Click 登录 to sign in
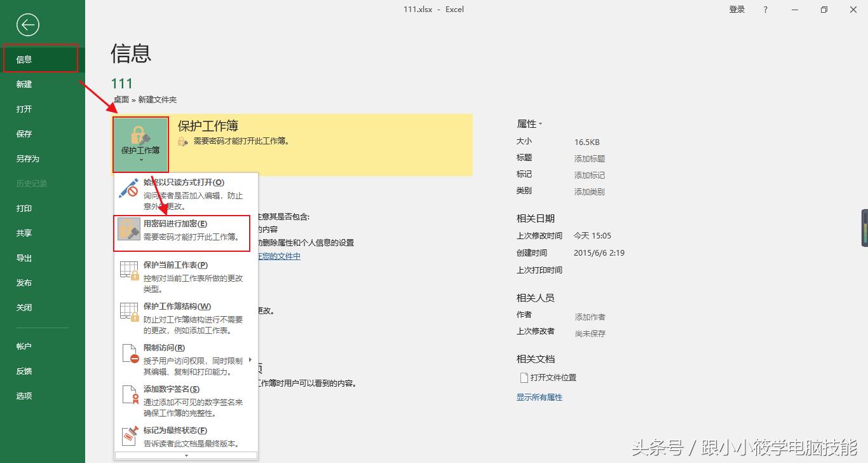The image size is (868, 463). (736, 10)
